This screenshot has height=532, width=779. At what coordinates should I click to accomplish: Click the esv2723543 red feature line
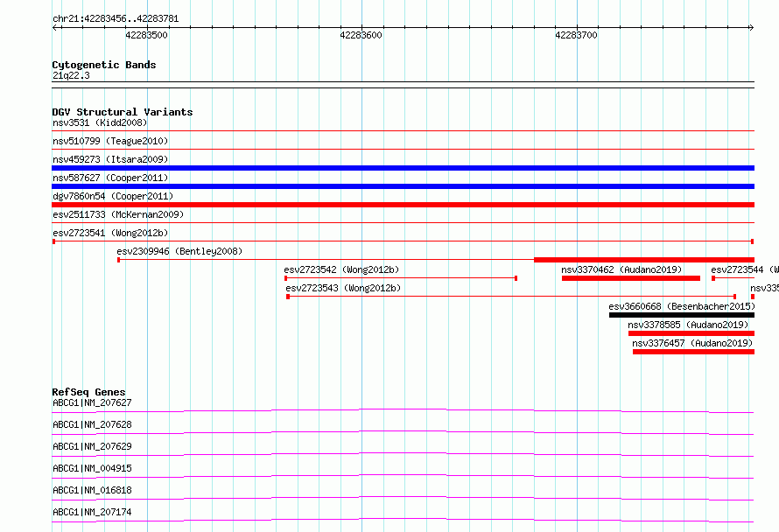[x=511, y=297]
